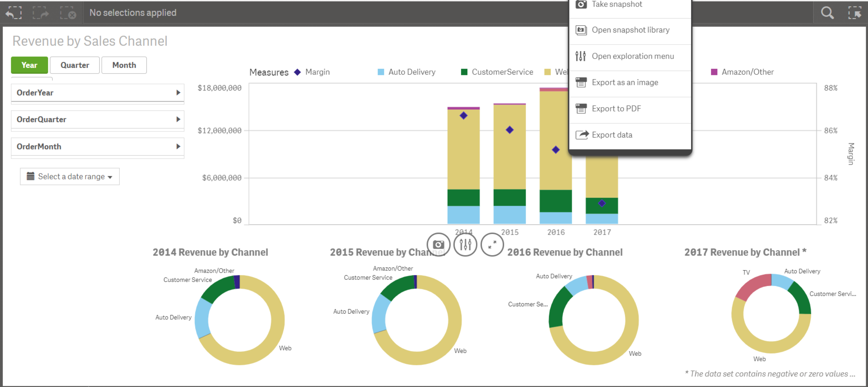
Task: Click negative or zero values footnote
Action: 770,374
